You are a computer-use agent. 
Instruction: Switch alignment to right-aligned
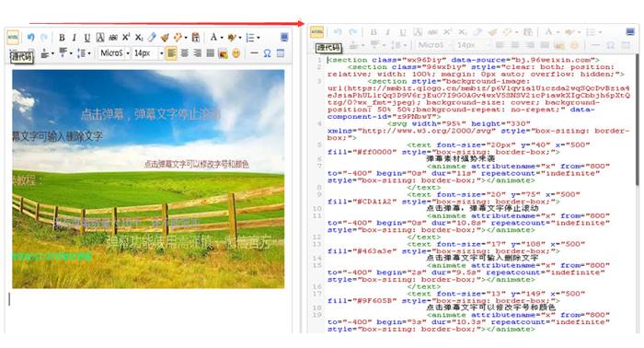(x=198, y=53)
